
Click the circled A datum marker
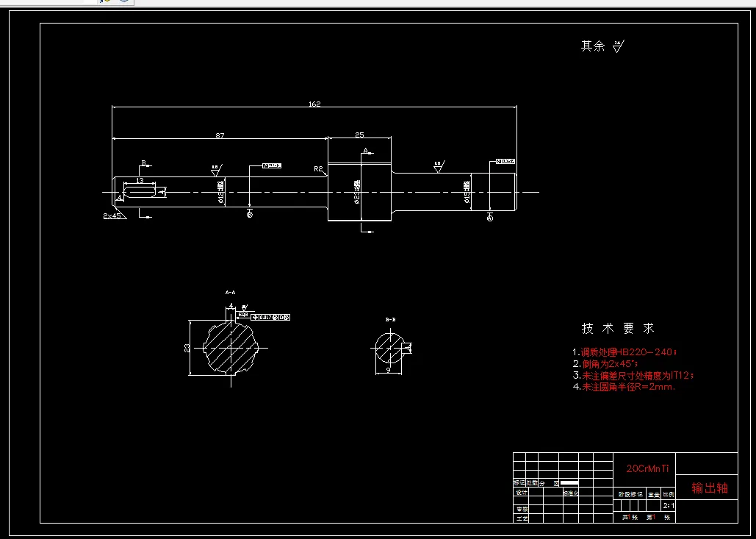tap(490, 218)
